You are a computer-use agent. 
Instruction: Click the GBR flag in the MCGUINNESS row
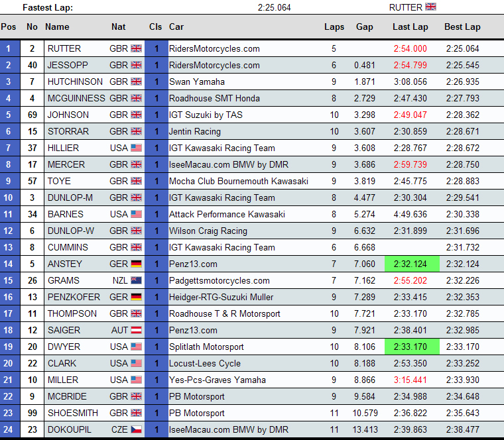[137, 98]
